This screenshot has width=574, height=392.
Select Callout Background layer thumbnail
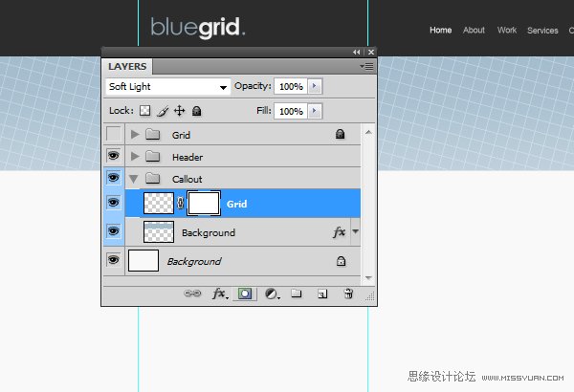tap(159, 231)
